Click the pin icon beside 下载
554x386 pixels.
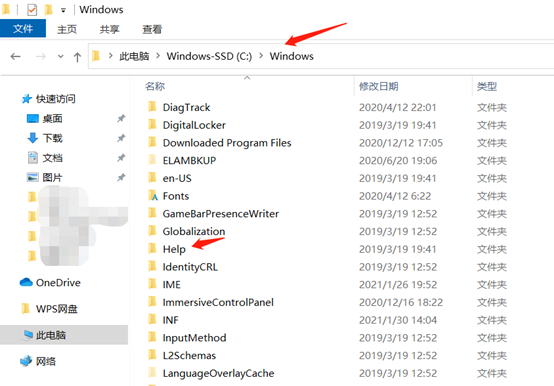click(x=121, y=138)
